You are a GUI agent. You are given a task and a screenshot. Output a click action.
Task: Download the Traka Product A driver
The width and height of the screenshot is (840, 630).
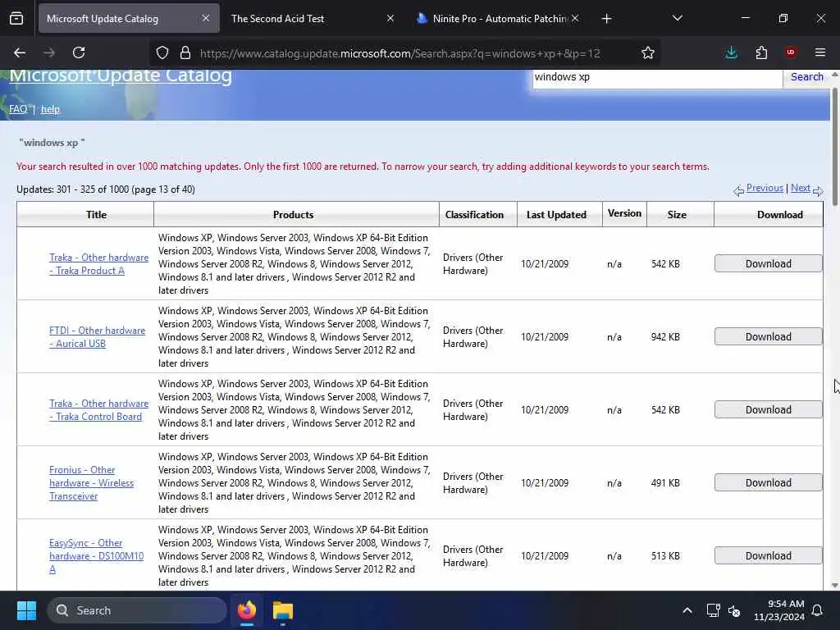pos(768,263)
